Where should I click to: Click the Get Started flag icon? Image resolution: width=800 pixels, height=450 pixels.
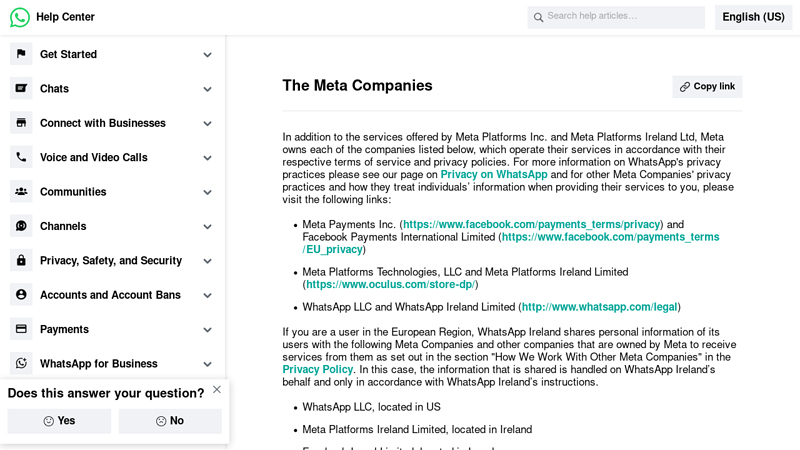21,54
